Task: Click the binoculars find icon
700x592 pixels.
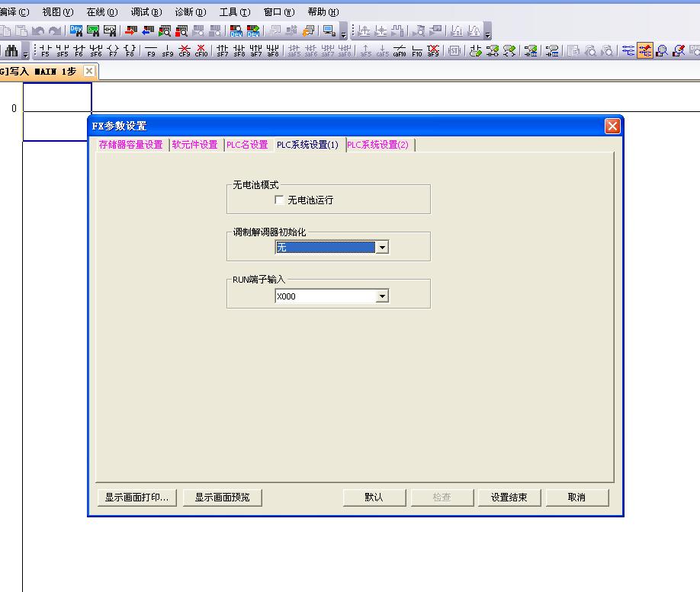Action: (11, 51)
